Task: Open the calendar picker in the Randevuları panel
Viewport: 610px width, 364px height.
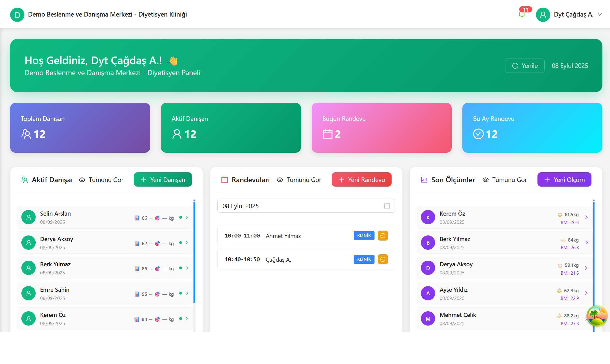Action: coord(387,206)
